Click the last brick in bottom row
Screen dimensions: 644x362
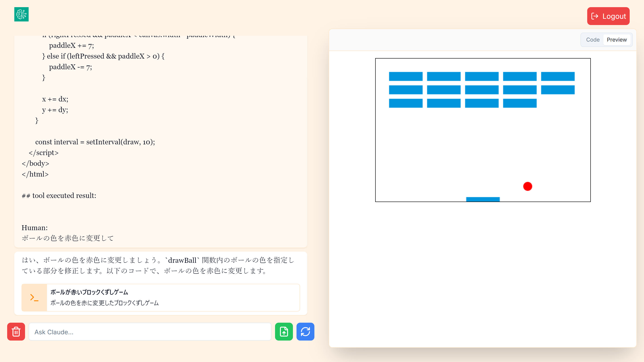[x=519, y=103]
